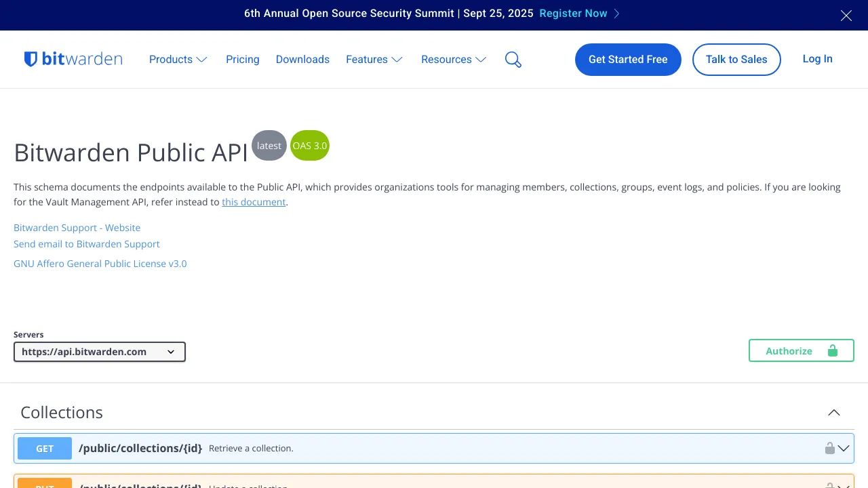Click Send email to Bitwarden Support
Screen dimensions: 868x488
coord(87,244)
